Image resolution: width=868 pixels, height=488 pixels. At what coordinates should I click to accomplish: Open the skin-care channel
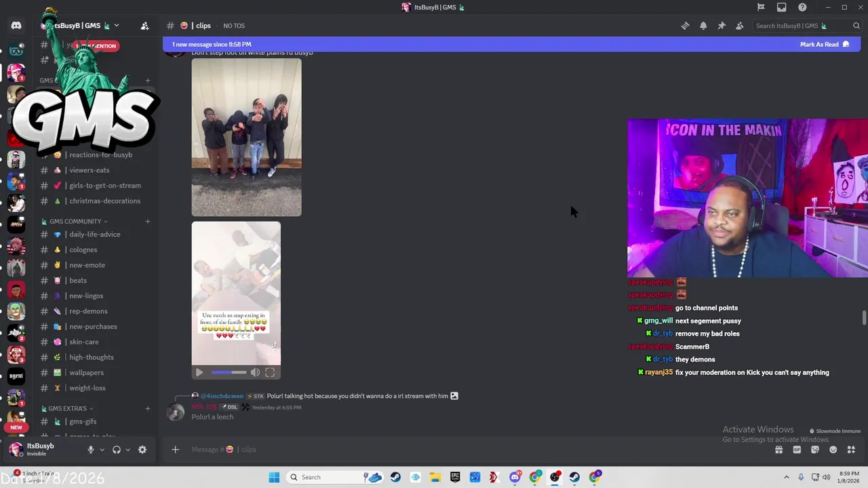tap(95, 342)
